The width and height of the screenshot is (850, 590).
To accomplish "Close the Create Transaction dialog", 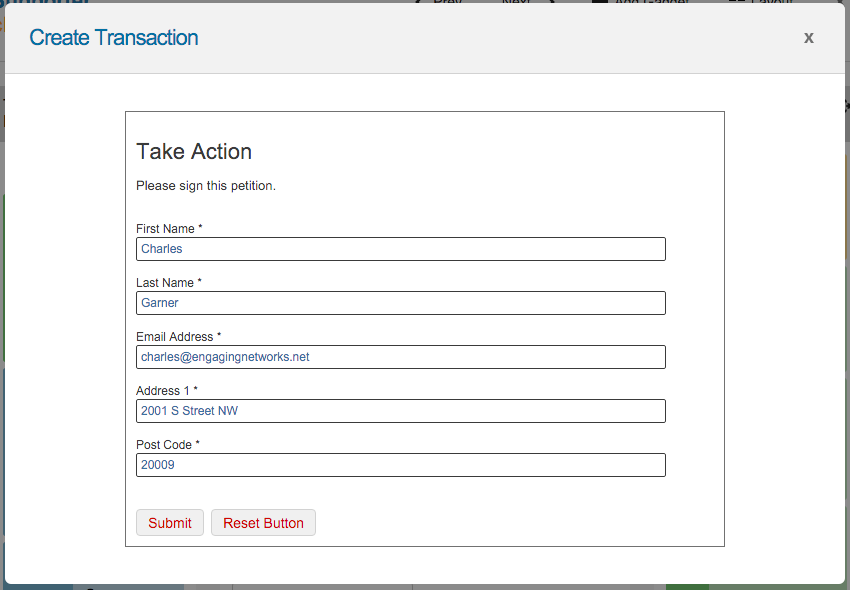I will pos(809,38).
